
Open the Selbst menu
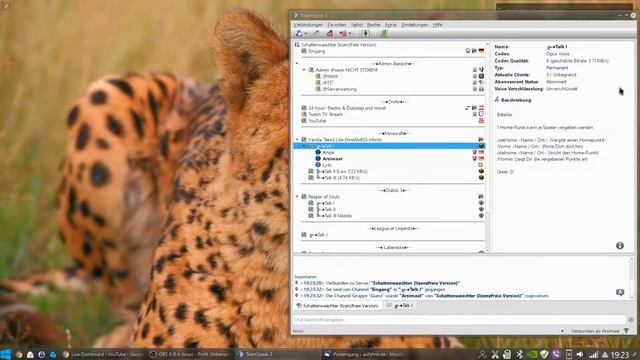tap(356, 25)
